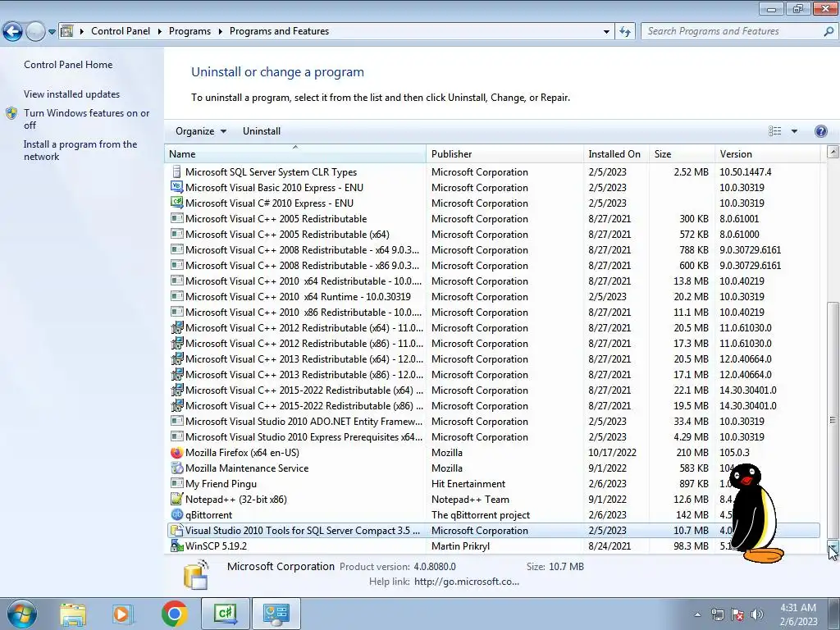Open the view options dropdown arrow
Viewport: 840px width, 630px height.
[794, 131]
